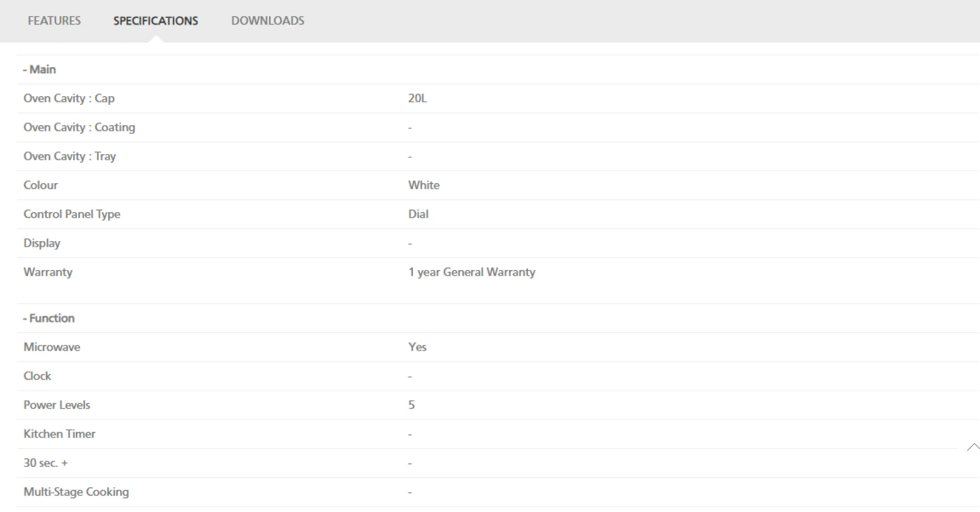Screen dimensions: 980x512
Task: Click the Control Panel Type label
Action: 72,214
